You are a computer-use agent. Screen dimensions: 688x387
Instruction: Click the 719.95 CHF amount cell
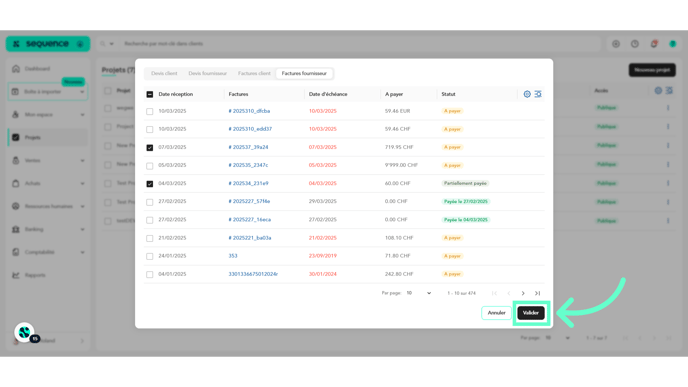(399, 147)
